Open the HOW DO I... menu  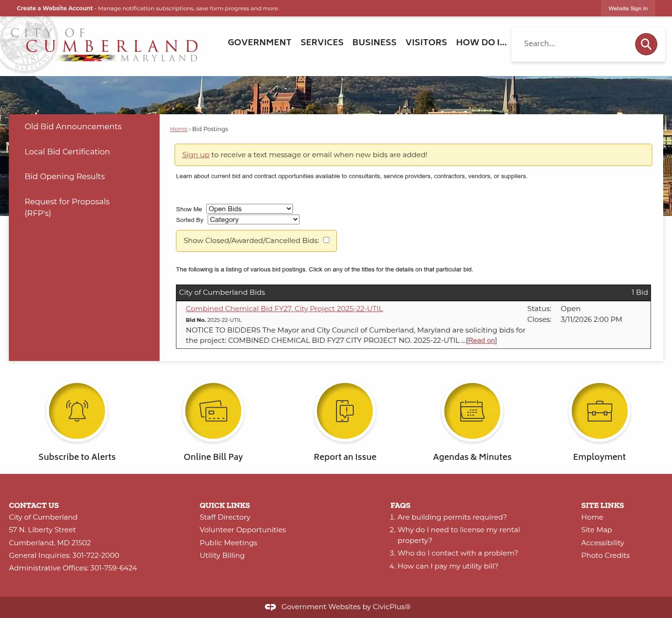pos(481,42)
